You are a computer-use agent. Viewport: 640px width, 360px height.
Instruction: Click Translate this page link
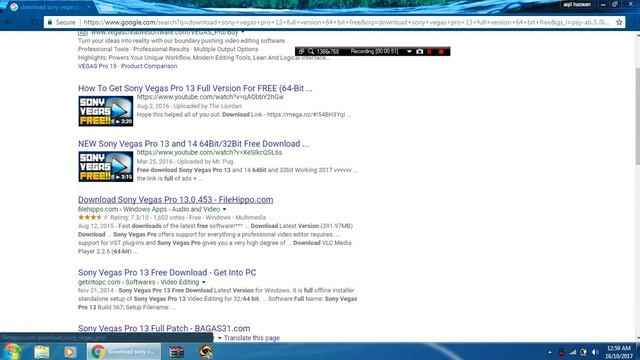(252, 338)
